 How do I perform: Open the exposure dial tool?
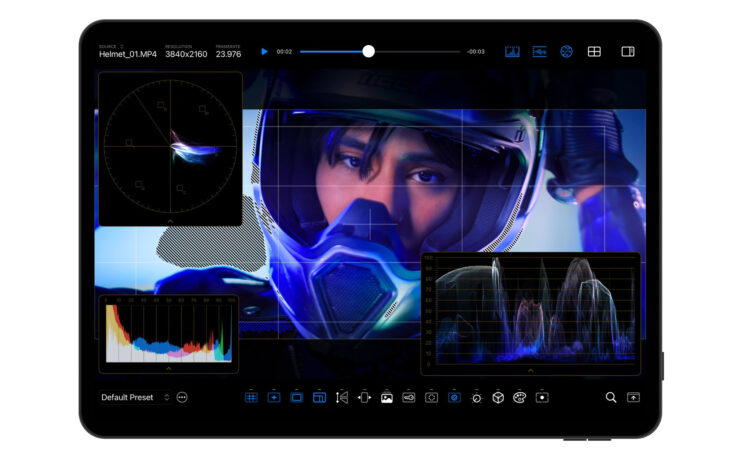477,398
